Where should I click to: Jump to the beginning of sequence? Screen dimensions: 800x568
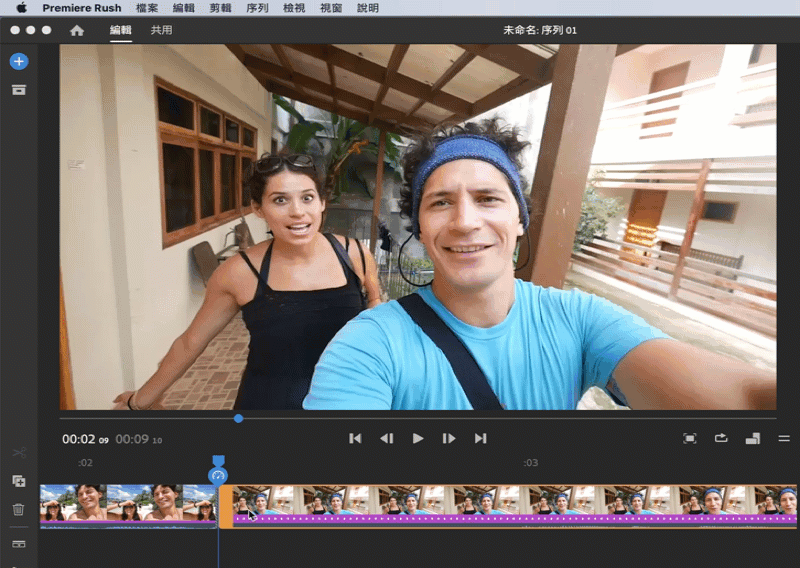(x=355, y=438)
